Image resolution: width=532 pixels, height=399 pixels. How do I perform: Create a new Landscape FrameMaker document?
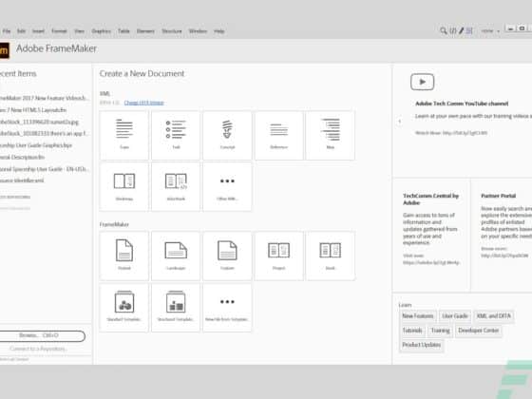tap(176, 256)
